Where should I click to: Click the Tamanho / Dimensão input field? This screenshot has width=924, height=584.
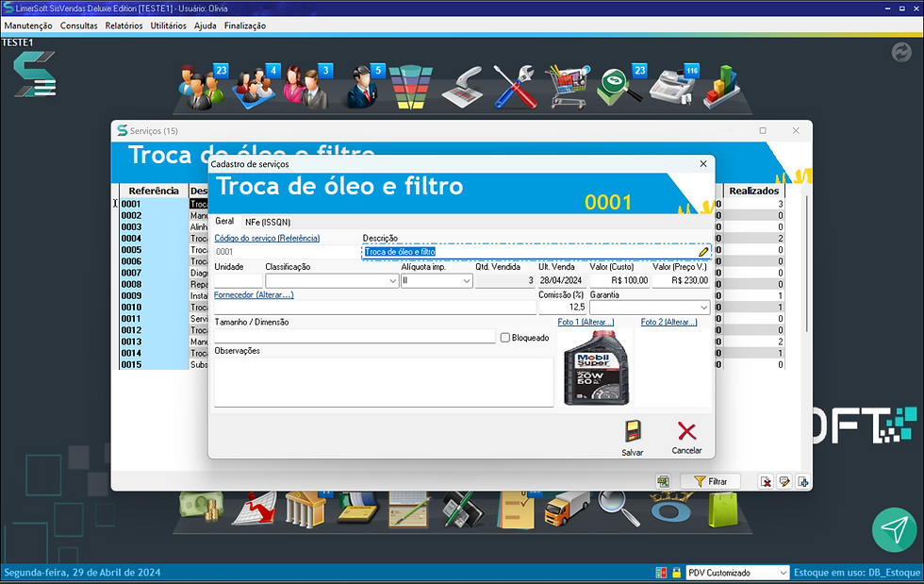point(355,336)
